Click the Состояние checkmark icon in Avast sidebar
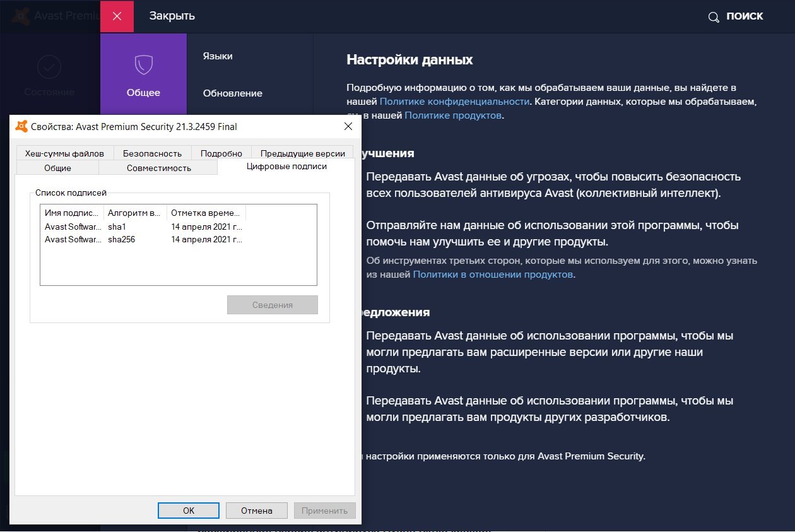This screenshot has width=795, height=532. (49, 66)
